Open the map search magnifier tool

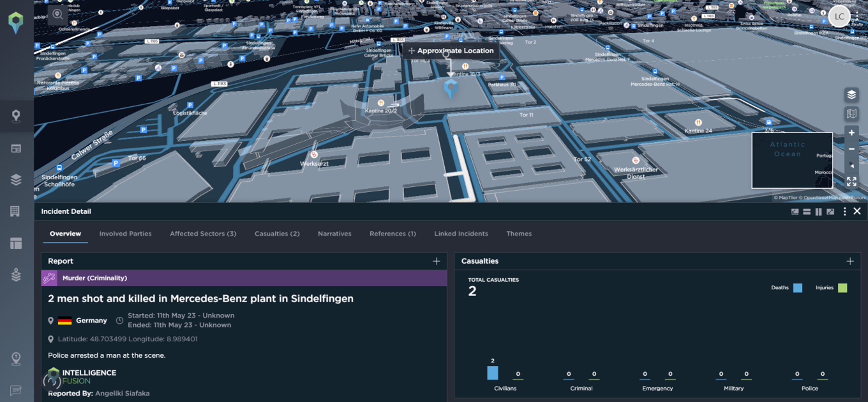58,15
